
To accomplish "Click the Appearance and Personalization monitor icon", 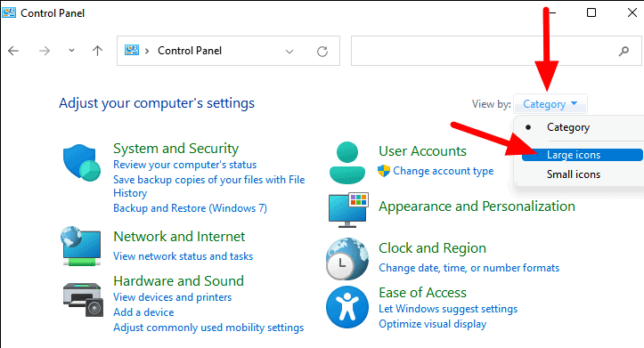I will click(x=348, y=210).
